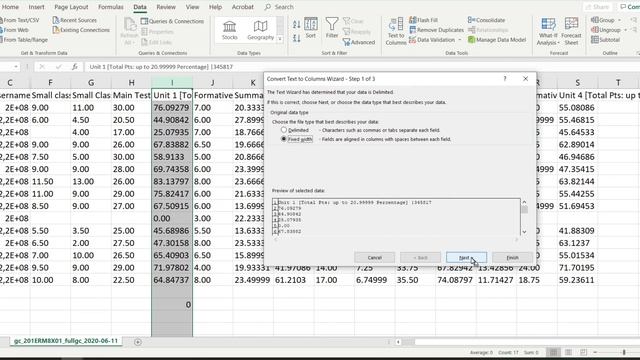Viewport: 640px width, 360px height.
Task: Open Data Validation
Action: [432, 40]
